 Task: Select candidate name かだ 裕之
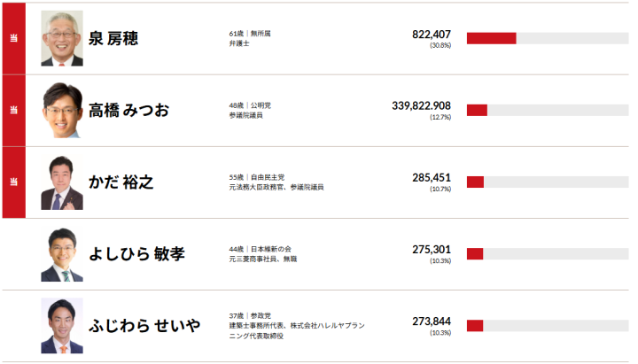coord(121,182)
